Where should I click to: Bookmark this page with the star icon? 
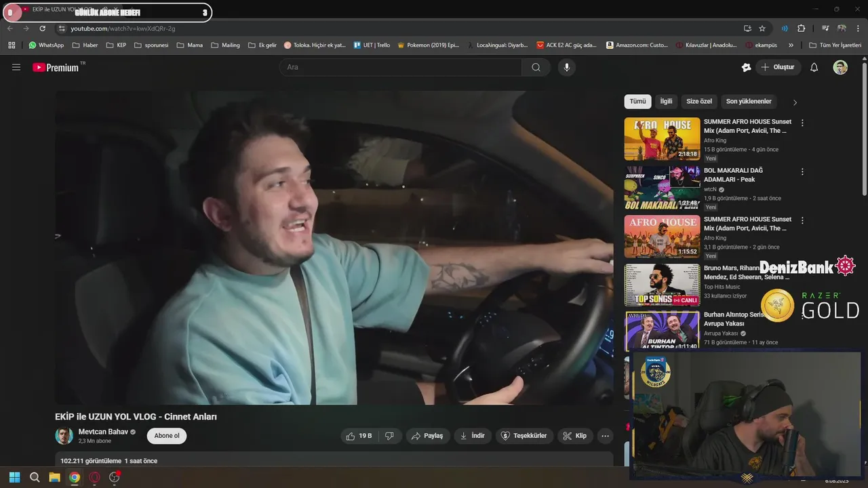[x=762, y=28]
